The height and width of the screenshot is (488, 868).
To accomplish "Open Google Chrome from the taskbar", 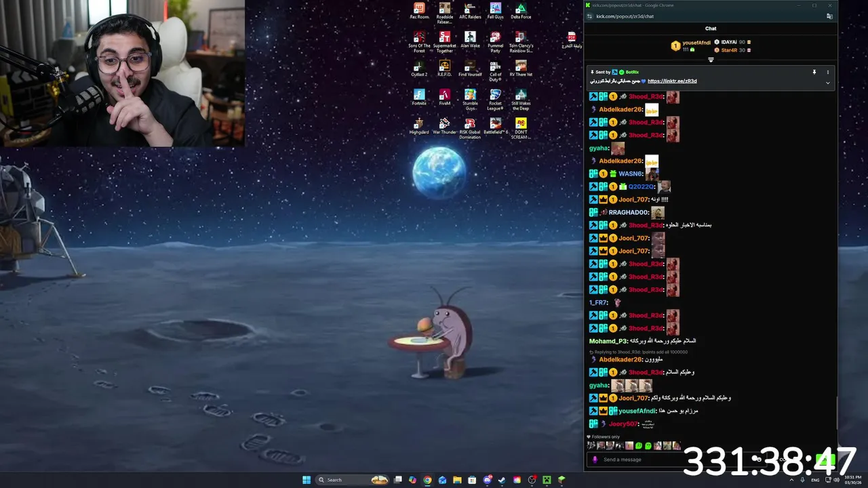I will pos(427,480).
